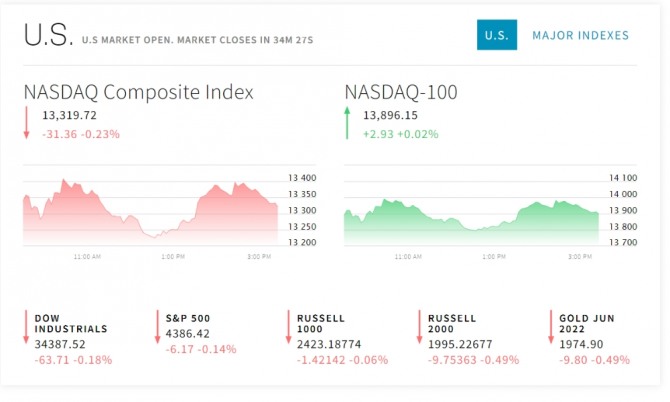The width and height of the screenshot is (670, 402).
Task: Click the red arrow next to Russell 1000
Action: tap(288, 327)
